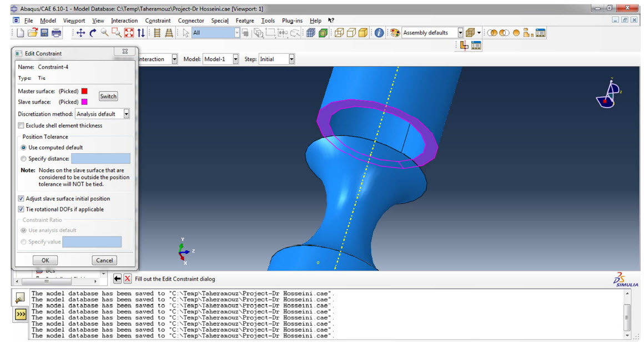Select the Magnify View tool
Viewport: 644px width, 344px height.
coord(105,33)
